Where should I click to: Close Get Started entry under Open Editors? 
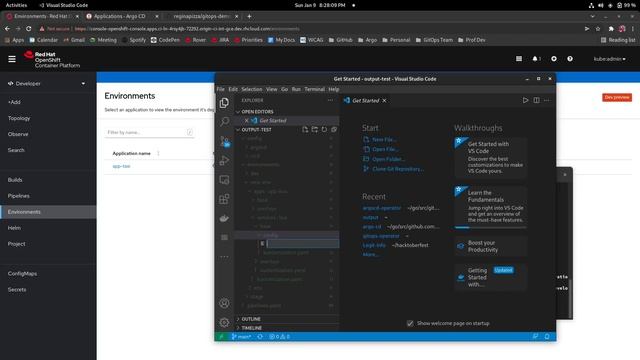coord(247,120)
